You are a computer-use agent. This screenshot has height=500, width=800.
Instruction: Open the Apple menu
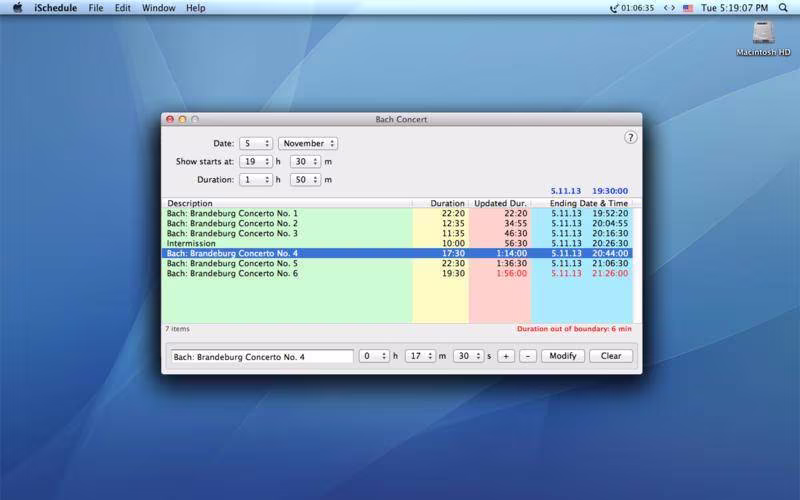(x=17, y=8)
